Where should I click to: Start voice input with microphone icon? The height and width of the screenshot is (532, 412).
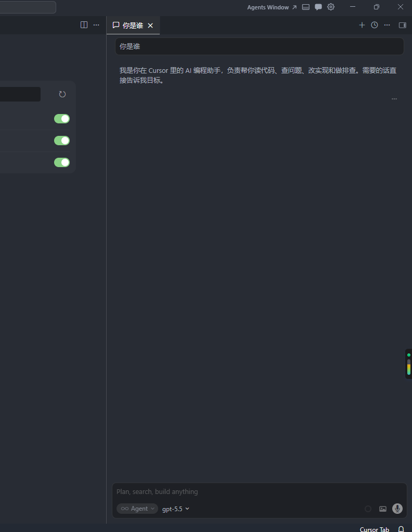(x=397, y=508)
